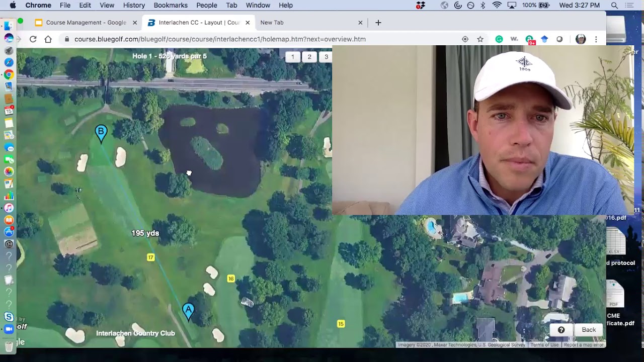Viewport: 644px width, 362px height.
Task: Open Skype from the Dock
Action: click(9, 317)
